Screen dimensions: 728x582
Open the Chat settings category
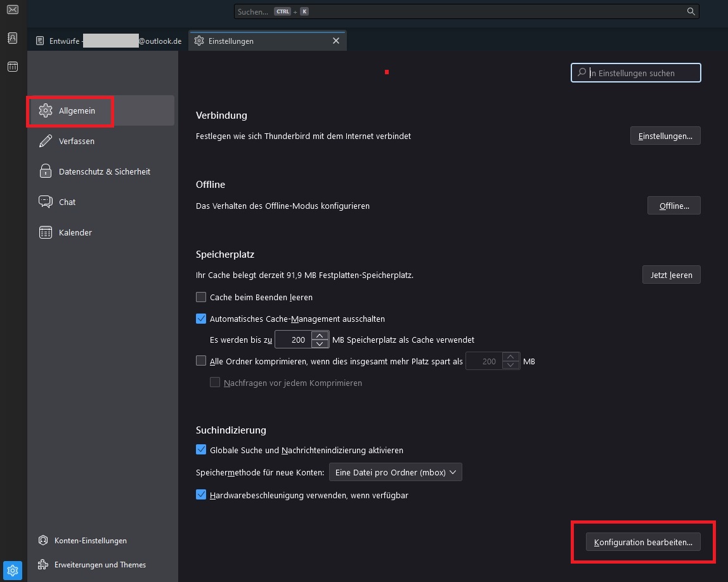(101, 202)
